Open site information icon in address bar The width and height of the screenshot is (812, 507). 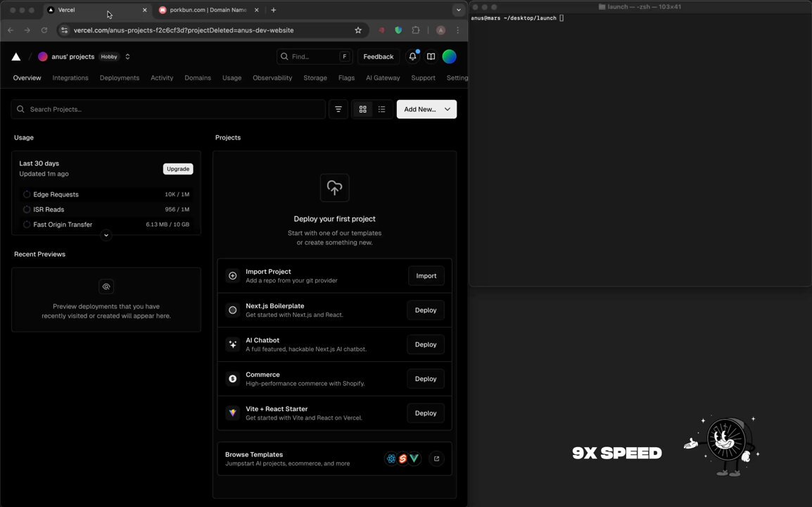point(64,30)
